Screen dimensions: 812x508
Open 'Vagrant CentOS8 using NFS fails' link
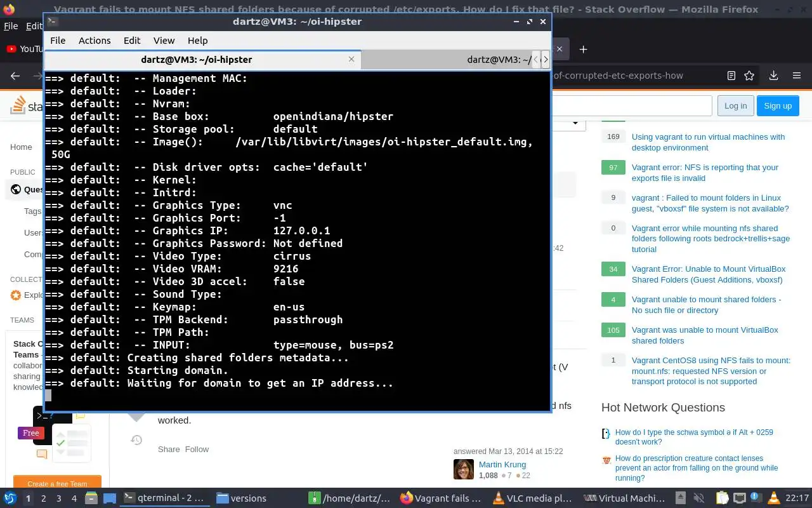click(x=711, y=371)
